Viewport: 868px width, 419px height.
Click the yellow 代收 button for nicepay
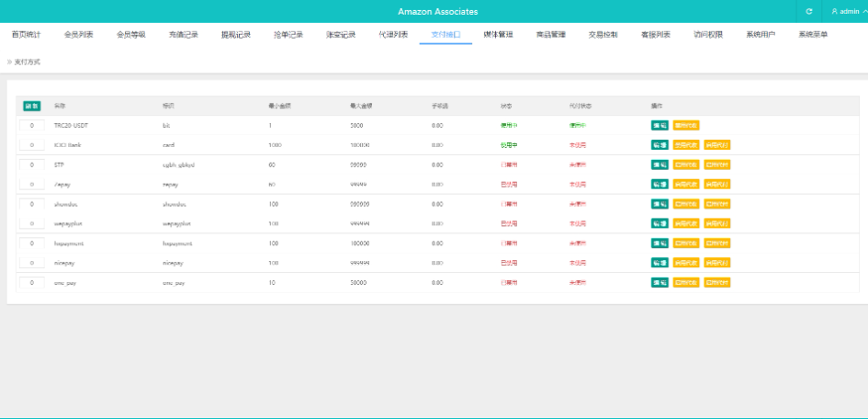pyautogui.click(x=686, y=263)
